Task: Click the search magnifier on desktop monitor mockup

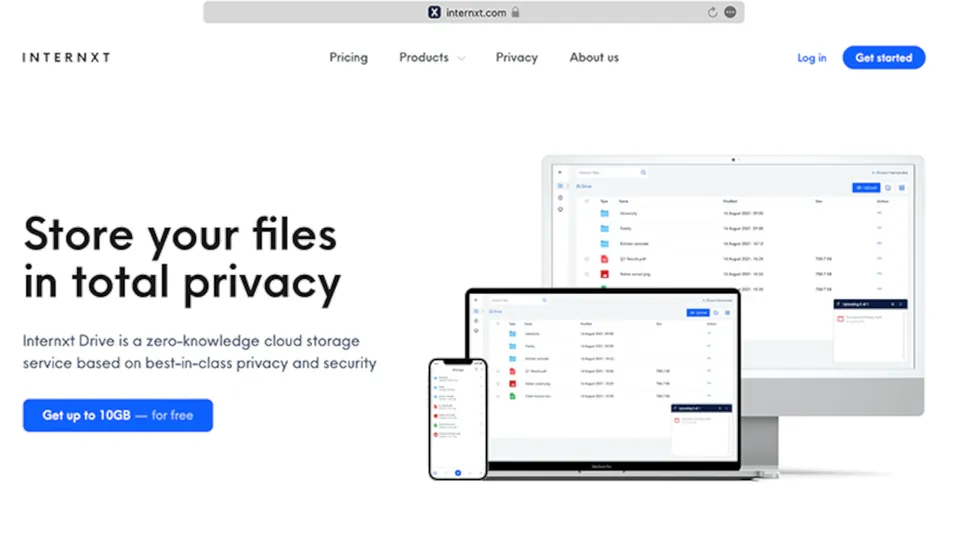Action: pos(643,172)
